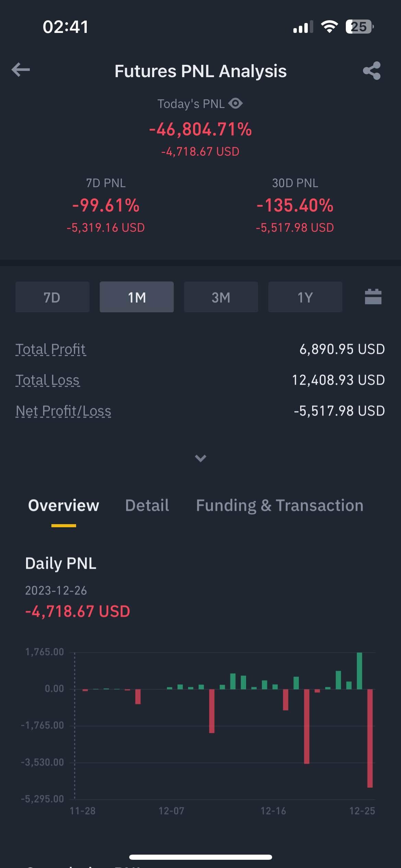Expand details with the down chevron
Screen dimensions: 401x868
click(x=200, y=458)
